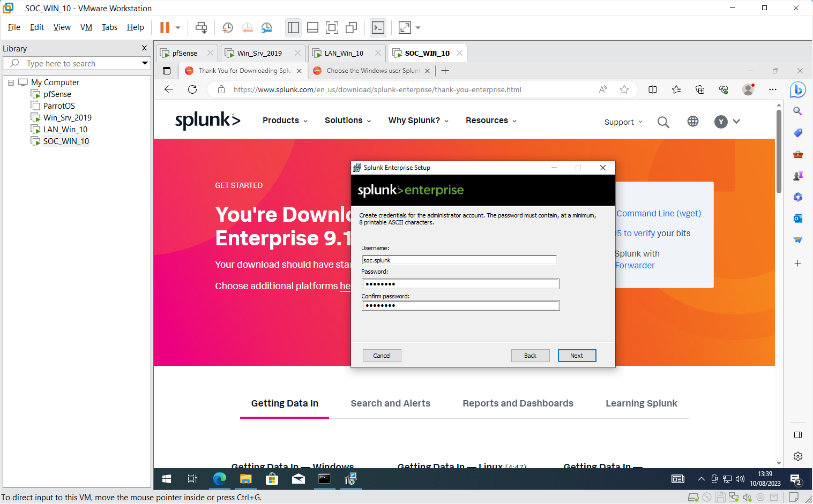
Task: Open the Windows notification center
Action: 796,479
